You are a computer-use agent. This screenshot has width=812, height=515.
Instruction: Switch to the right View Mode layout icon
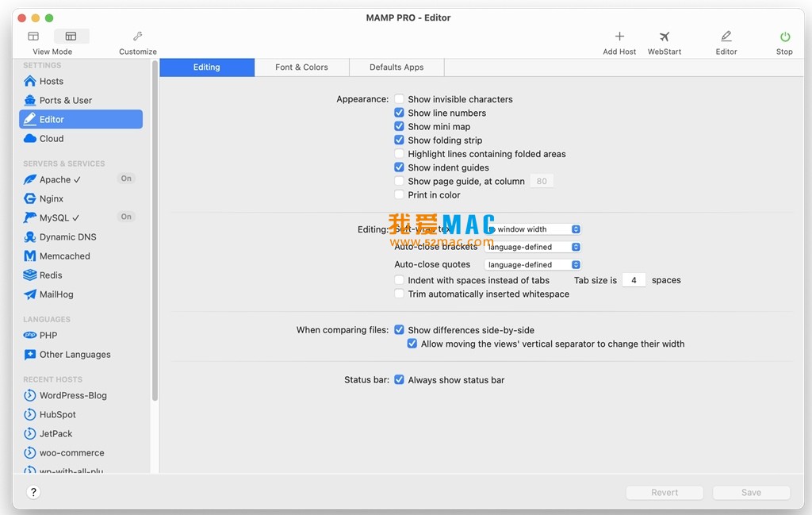tap(71, 37)
